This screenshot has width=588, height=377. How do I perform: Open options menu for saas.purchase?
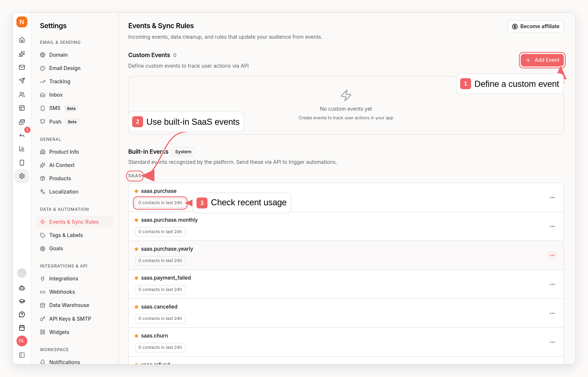(x=552, y=198)
